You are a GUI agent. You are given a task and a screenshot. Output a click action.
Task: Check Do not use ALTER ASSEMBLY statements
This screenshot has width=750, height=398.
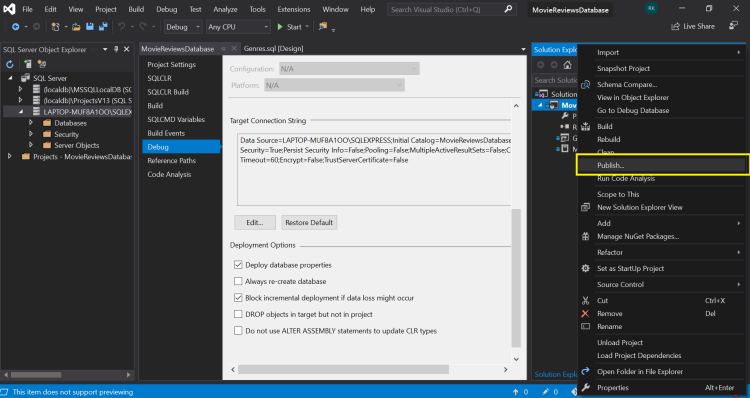[x=238, y=331]
